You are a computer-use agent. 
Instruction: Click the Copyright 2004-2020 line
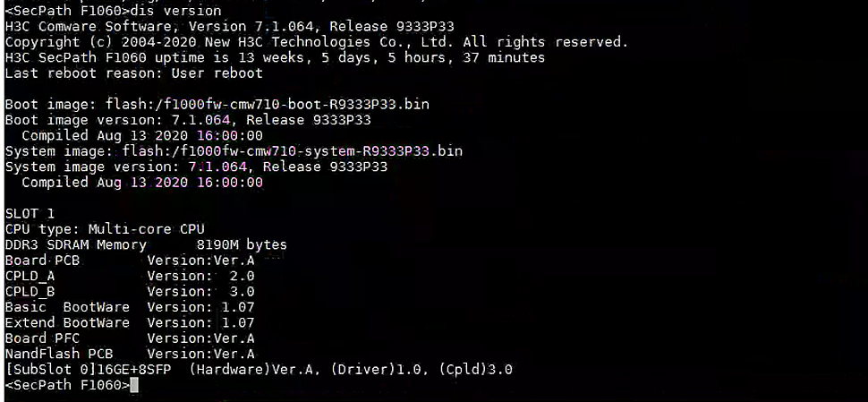click(x=316, y=42)
